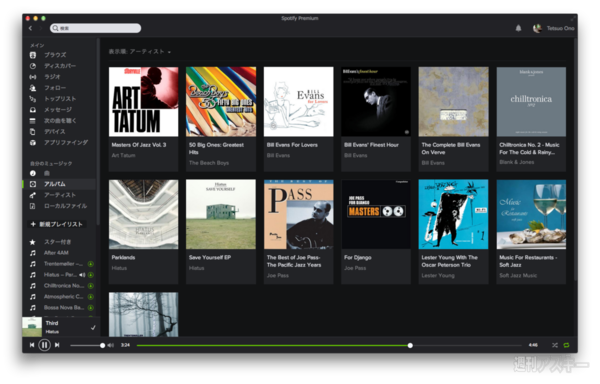Open Music For Restaurants album cover
The width and height of the screenshot is (600, 384).
pyautogui.click(x=531, y=215)
